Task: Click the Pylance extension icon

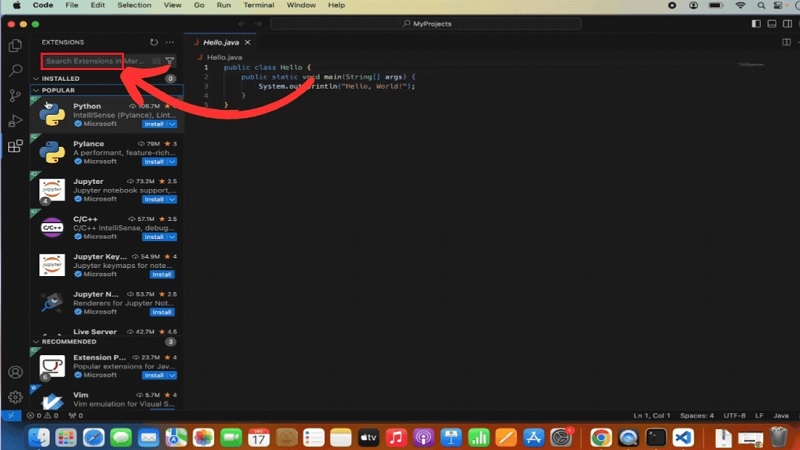Action: click(x=52, y=152)
